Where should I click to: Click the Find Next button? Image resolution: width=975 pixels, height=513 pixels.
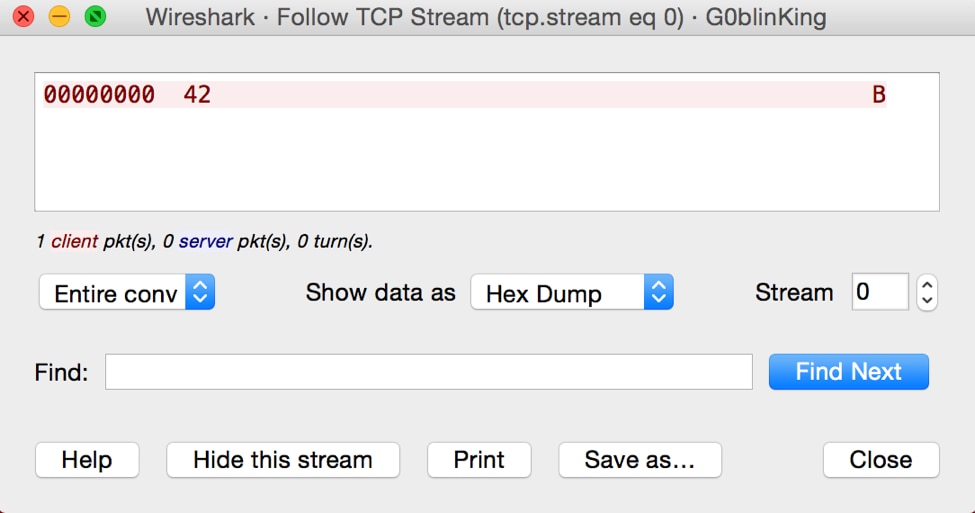849,372
